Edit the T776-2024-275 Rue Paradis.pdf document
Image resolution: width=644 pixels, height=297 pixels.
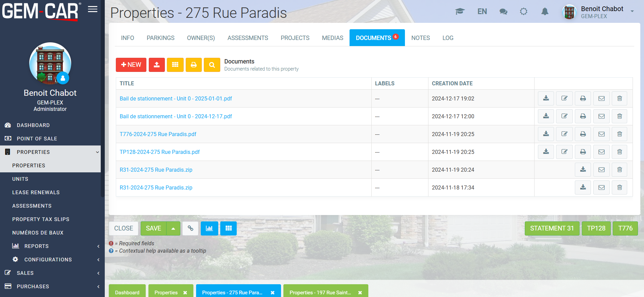(x=564, y=134)
